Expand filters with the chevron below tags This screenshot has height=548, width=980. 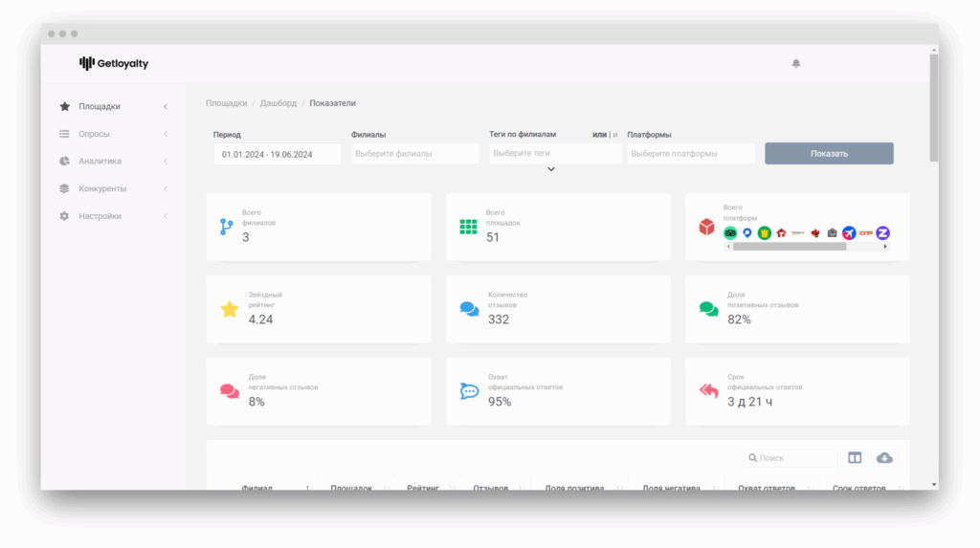pos(551,169)
